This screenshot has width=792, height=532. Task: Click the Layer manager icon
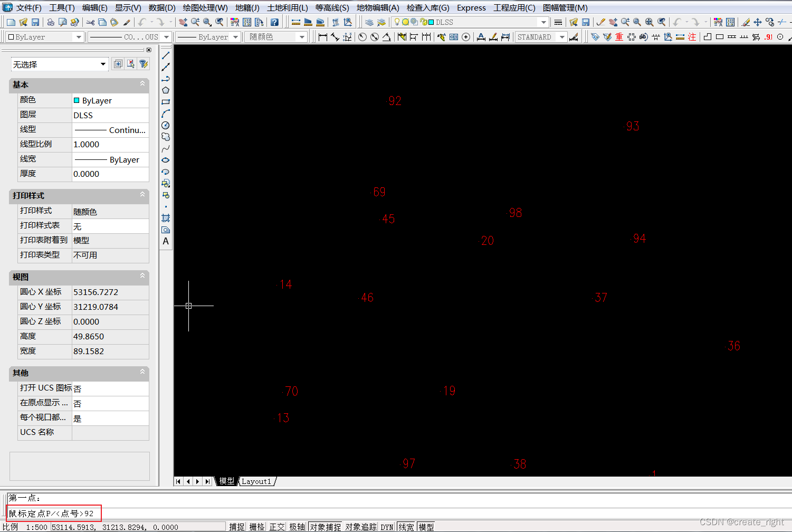click(369, 22)
